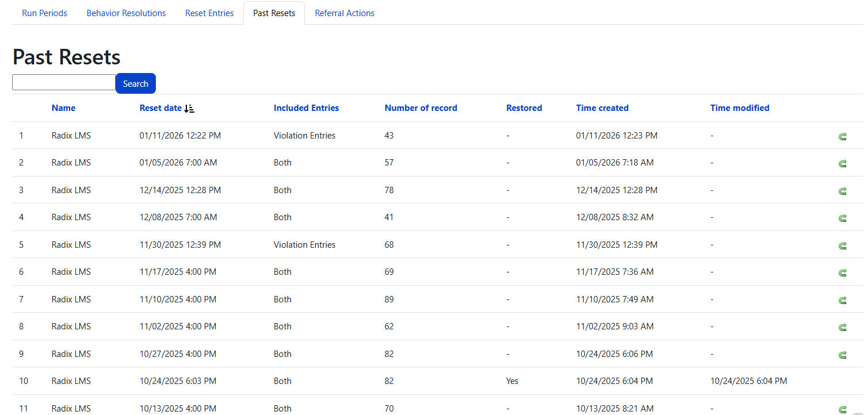Click restore icon for 11/30/2025 12:39 PM reset
Image resolution: width=868 pixels, height=415 pixels.
tap(843, 245)
